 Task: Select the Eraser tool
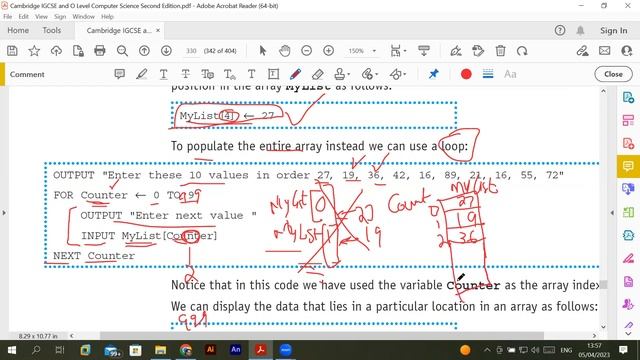click(x=318, y=74)
